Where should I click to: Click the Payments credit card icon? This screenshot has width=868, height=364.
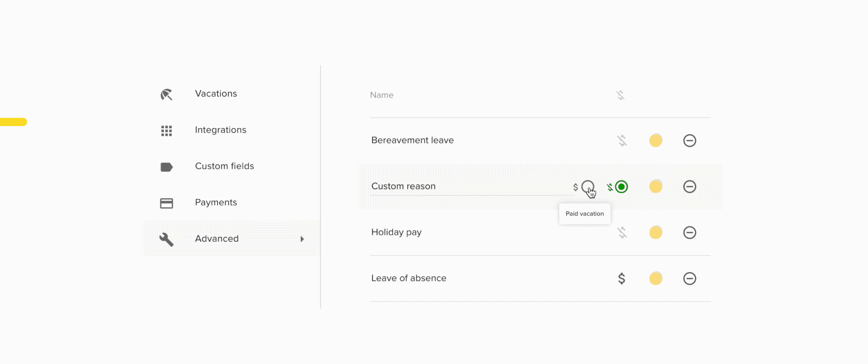pos(166,203)
